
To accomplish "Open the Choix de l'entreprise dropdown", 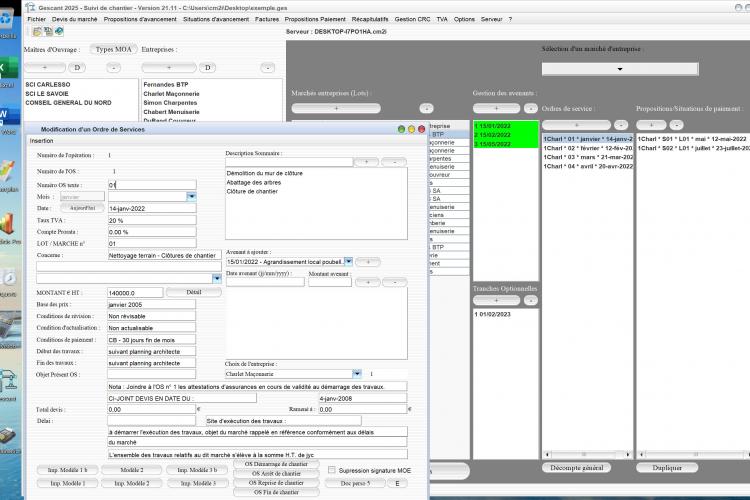I will coord(357,374).
